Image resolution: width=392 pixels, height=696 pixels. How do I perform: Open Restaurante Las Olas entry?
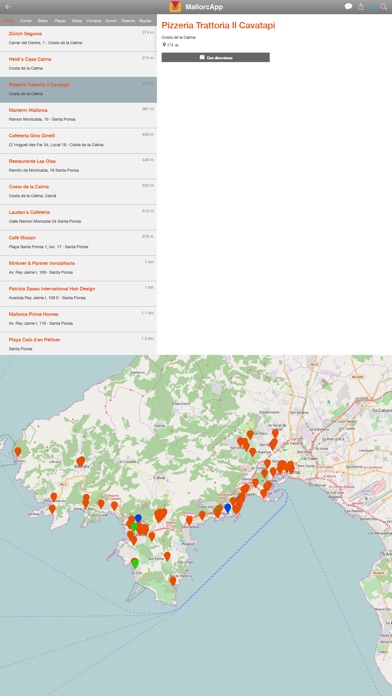point(78,166)
